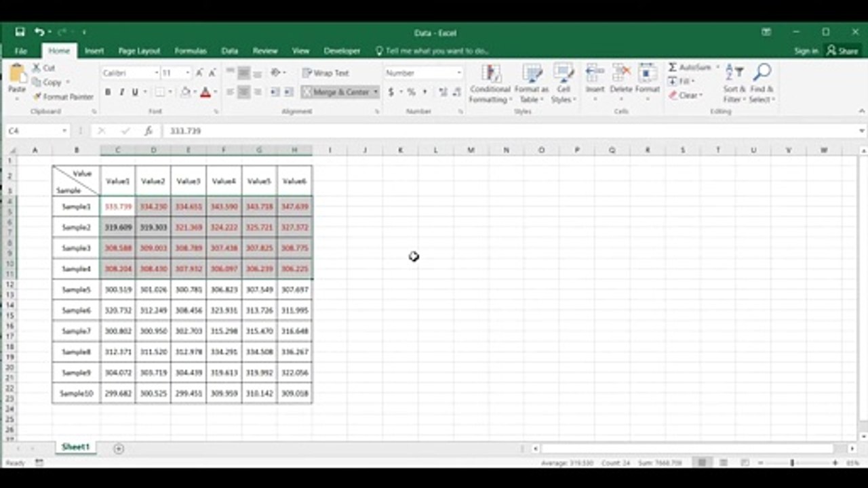Screen dimensions: 868x488
Task: Open the Alignment dialog launcher
Action: [377, 111]
